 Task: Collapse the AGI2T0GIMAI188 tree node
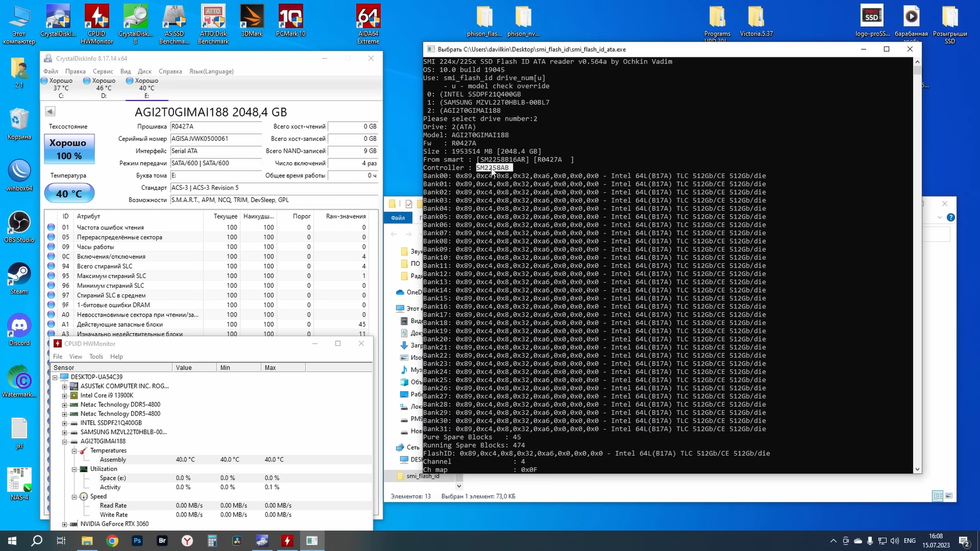click(x=64, y=441)
